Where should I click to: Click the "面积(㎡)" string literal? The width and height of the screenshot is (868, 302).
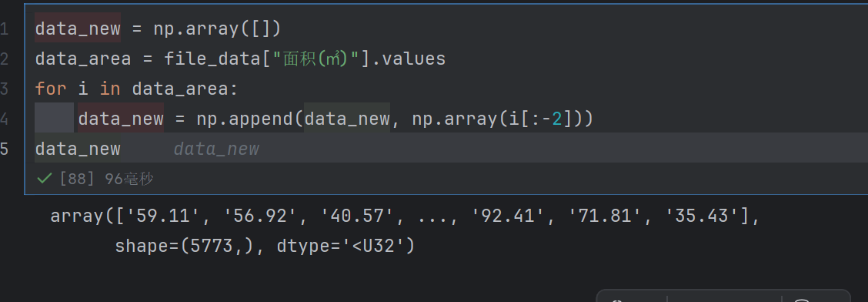315,59
